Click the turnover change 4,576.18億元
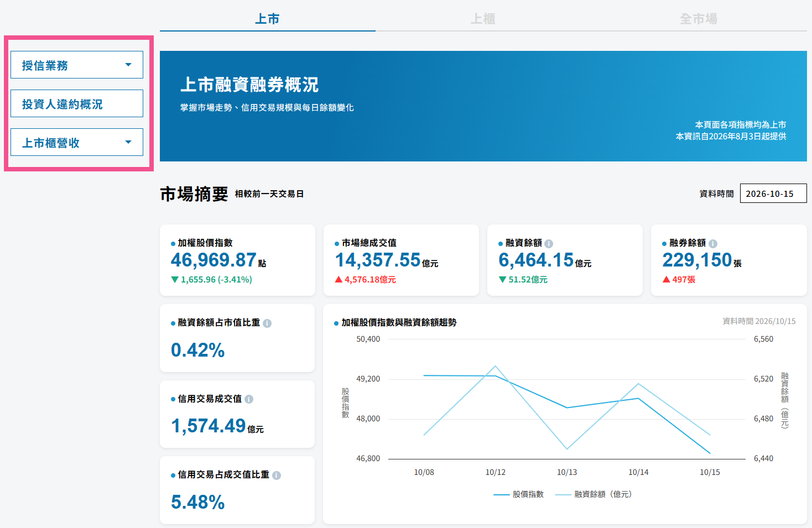The width and height of the screenshot is (812, 528). click(x=366, y=280)
